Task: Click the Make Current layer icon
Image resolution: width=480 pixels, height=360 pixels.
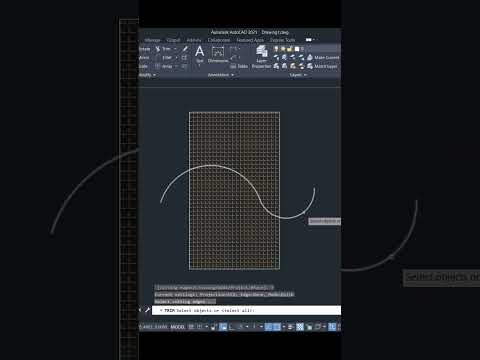Action: (x=310, y=57)
